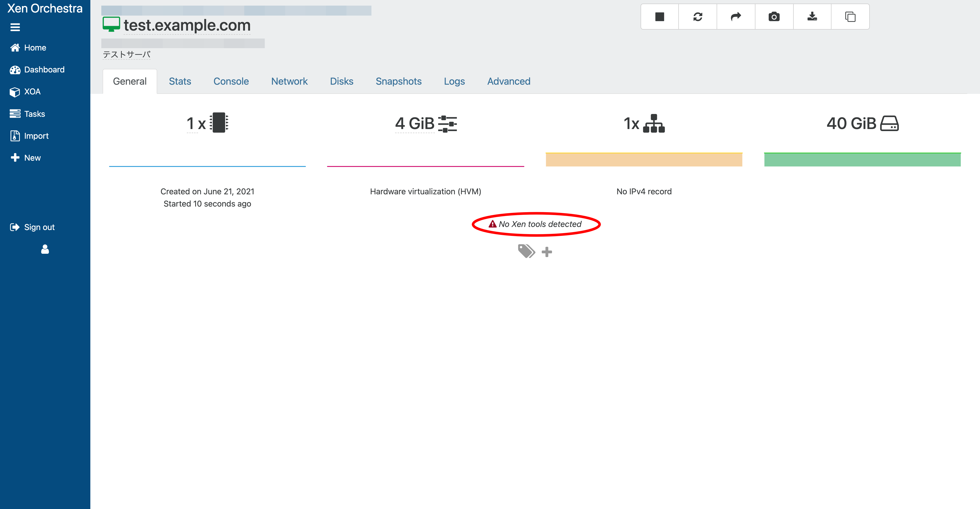Click the network interfaces icon

click(654, 123)
